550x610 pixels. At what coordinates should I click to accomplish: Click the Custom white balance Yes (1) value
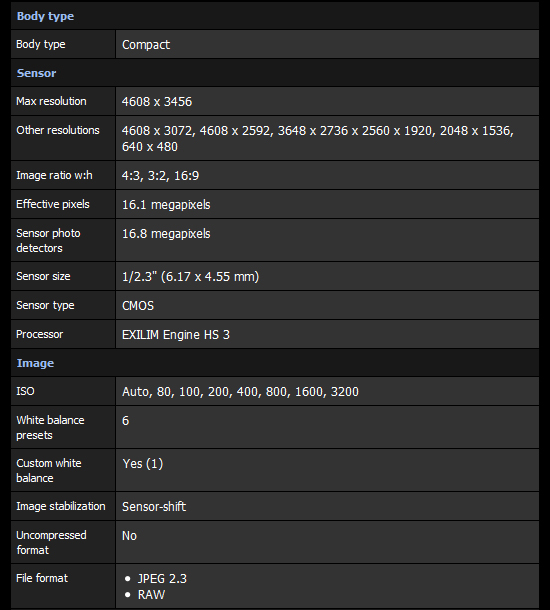pyautogui.click(x=143, y=464)
